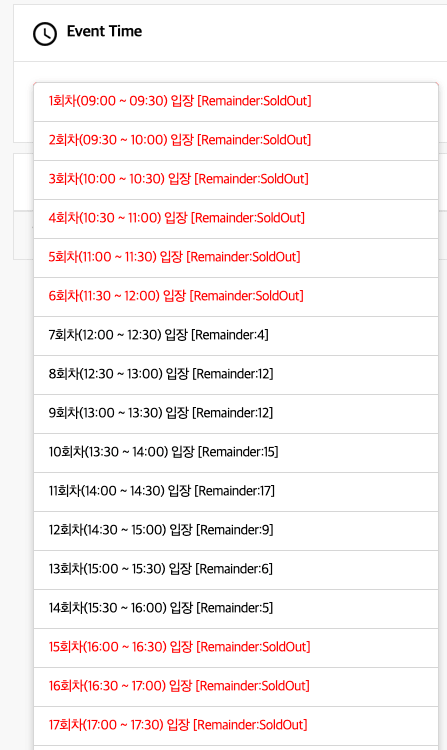Choose session 11 with Remainder:17
447x750 pixels.
[x=236, y=492]
